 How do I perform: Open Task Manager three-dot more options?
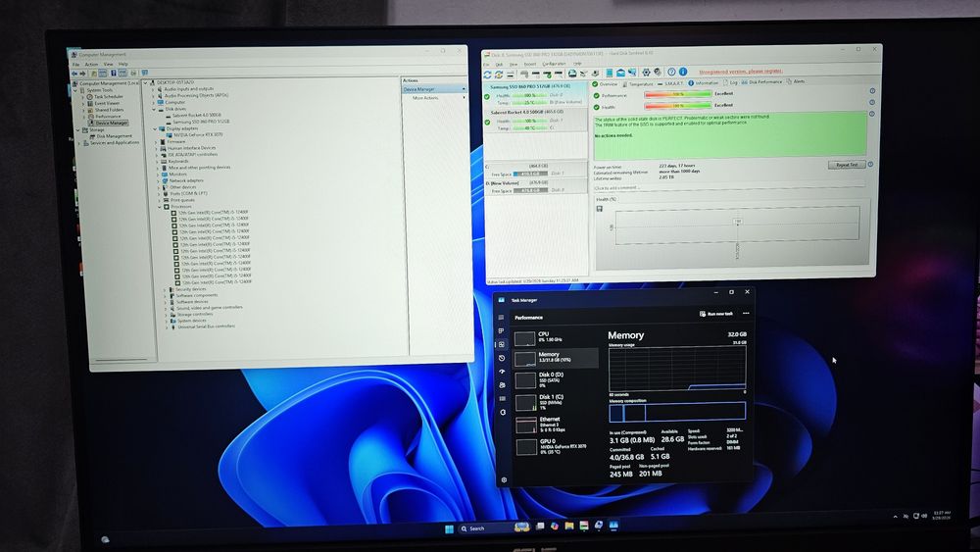pyautogui.click(x=746, y=313)
